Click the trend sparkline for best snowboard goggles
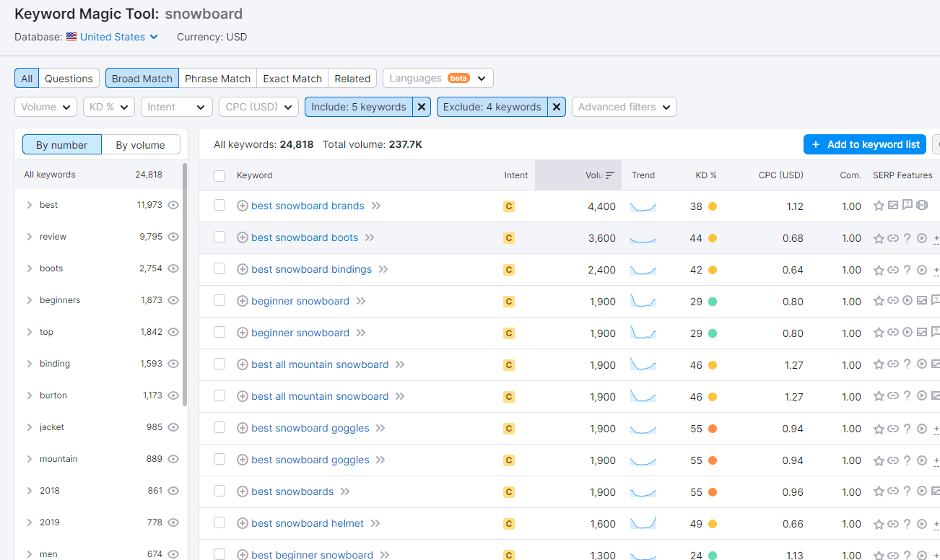The height and width of the screenshot is (560, 940). (x=643, y=427)
